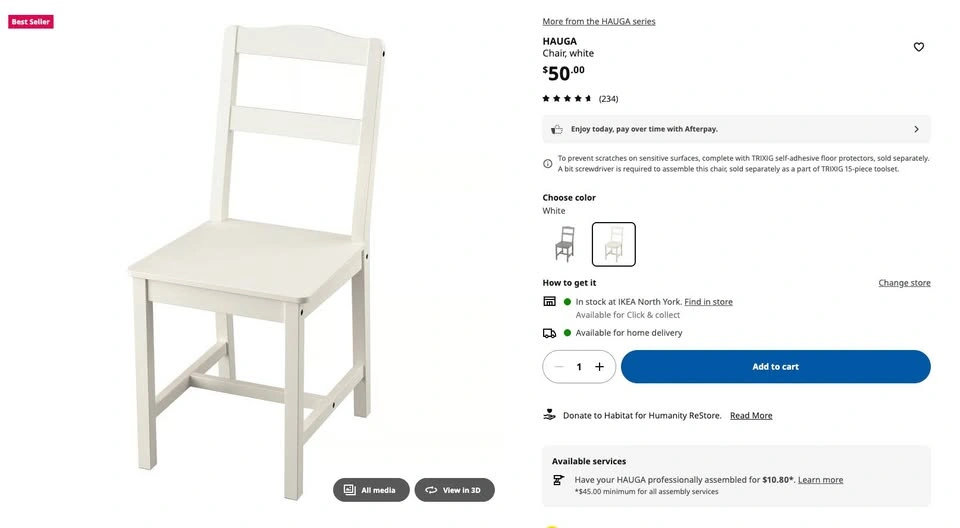
Task: Open More from the HAUGA series link
Action: 599,21
